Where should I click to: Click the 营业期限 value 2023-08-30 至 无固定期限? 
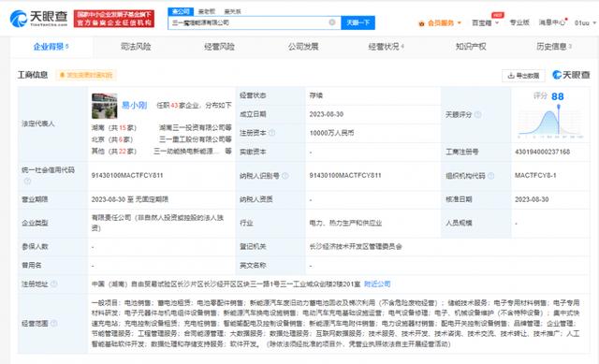pyautogui.click(x=130, y=199)
